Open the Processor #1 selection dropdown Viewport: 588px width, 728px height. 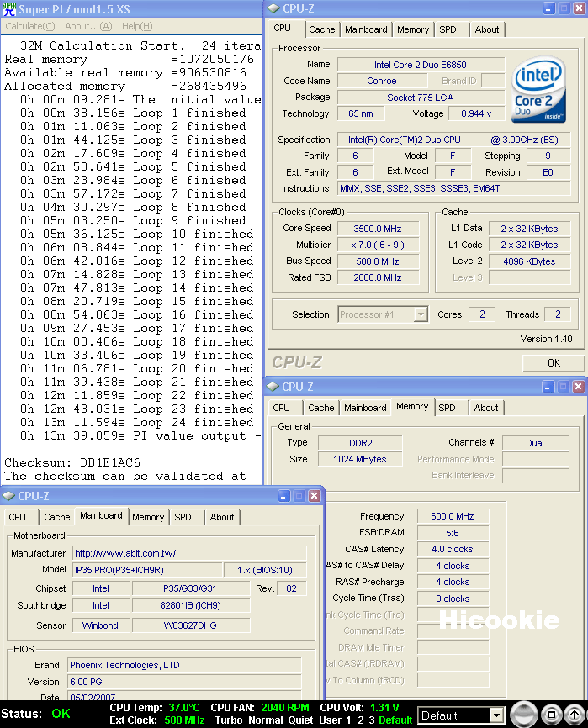(x=421, y=314)
